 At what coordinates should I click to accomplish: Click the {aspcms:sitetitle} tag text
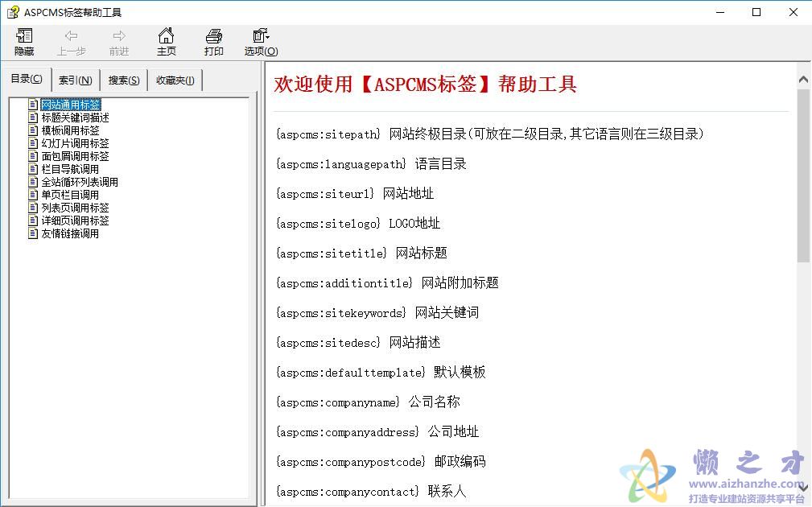coord(331,253)
